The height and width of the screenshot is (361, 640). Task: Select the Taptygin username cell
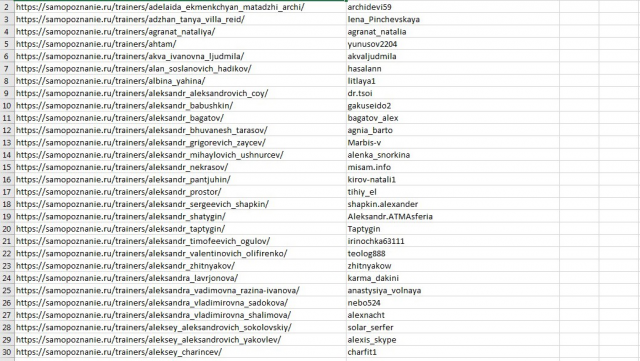pyautogui.click(x=453, y=229)
